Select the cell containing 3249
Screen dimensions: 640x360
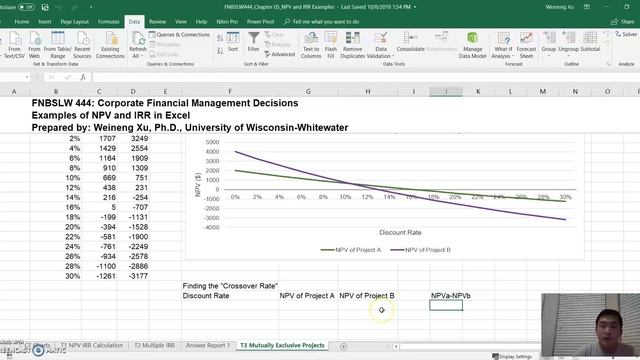click(133, 138)
